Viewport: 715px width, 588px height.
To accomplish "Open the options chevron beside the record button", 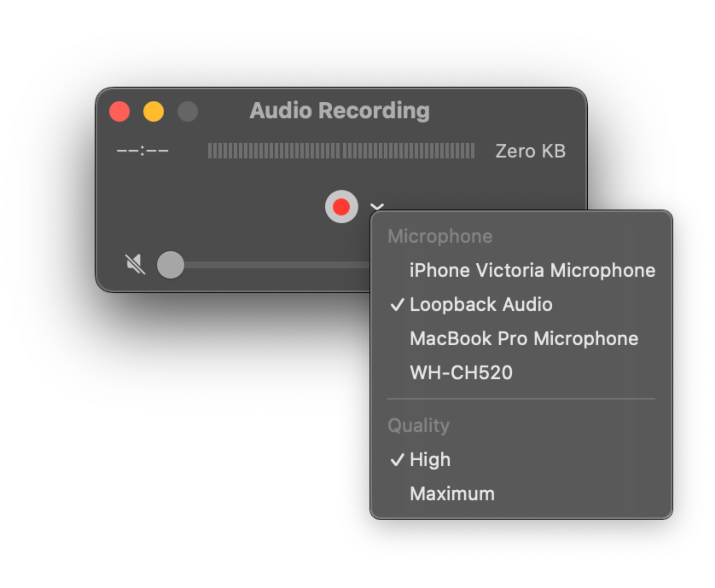I will (x=377, y=206).
